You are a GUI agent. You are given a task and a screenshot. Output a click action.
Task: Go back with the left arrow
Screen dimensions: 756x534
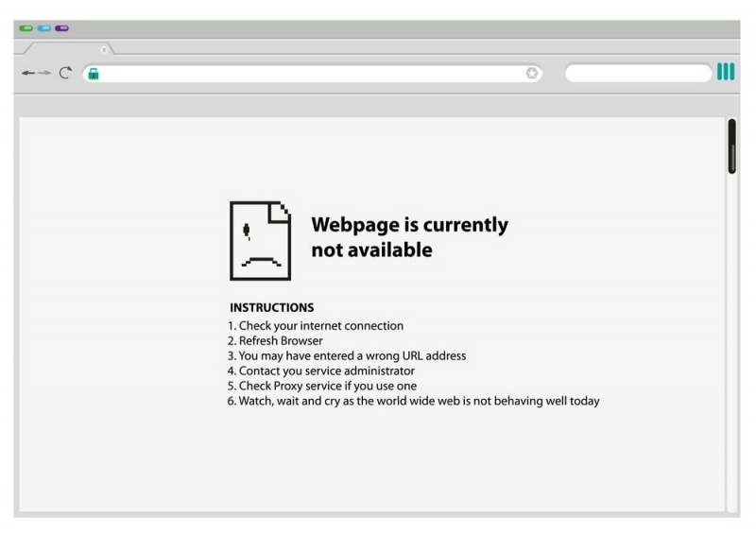coord(28,73)
